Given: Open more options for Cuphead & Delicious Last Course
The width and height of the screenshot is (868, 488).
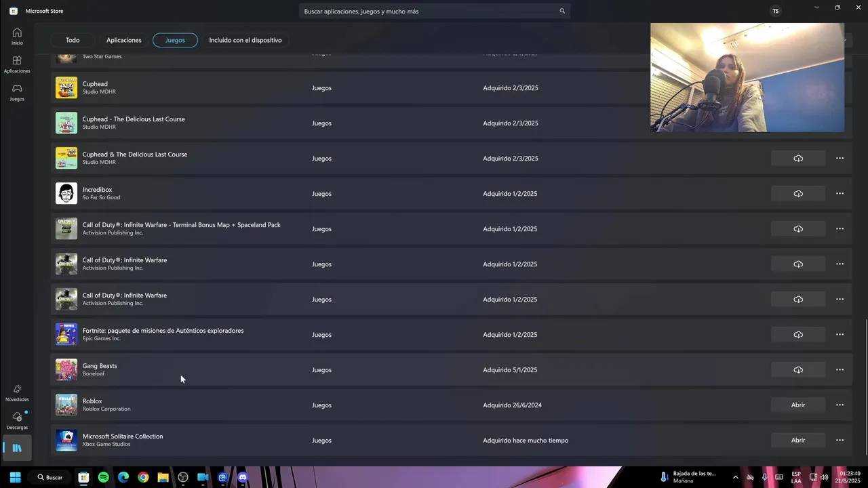Looking at the screenshot, I should tap(840, 159).
